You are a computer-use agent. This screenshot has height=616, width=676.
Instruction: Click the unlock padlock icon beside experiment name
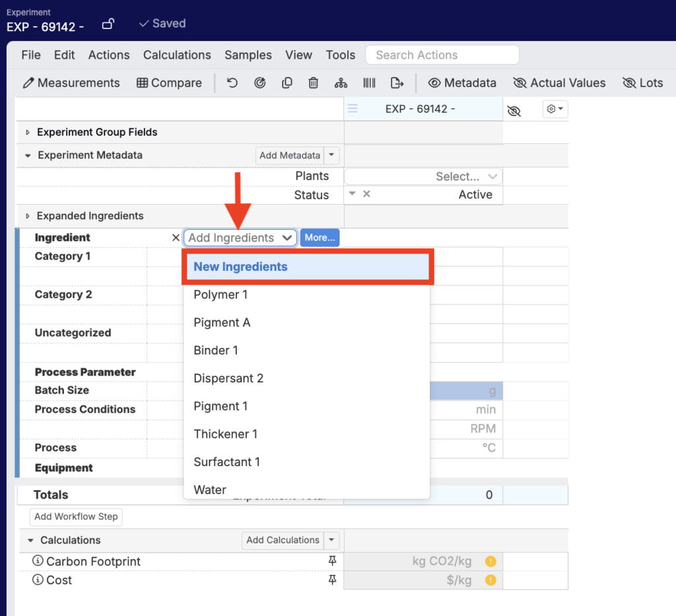pyautogui.click(x=108, y=24)
